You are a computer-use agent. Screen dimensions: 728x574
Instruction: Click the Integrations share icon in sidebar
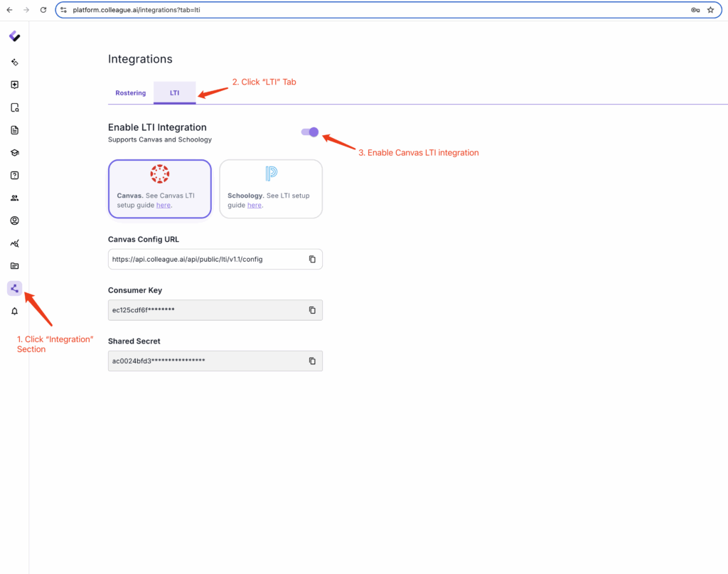coord(14,288)
